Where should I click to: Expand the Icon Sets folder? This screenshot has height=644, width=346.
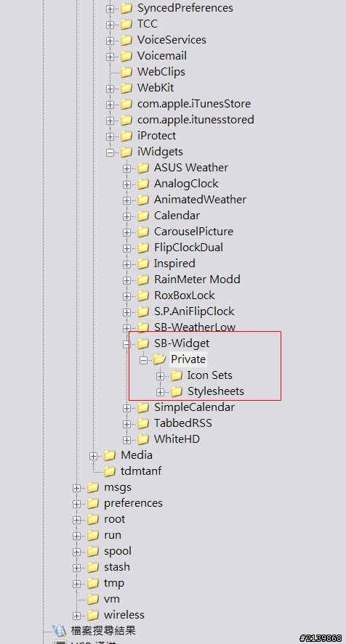coord(160,375)
